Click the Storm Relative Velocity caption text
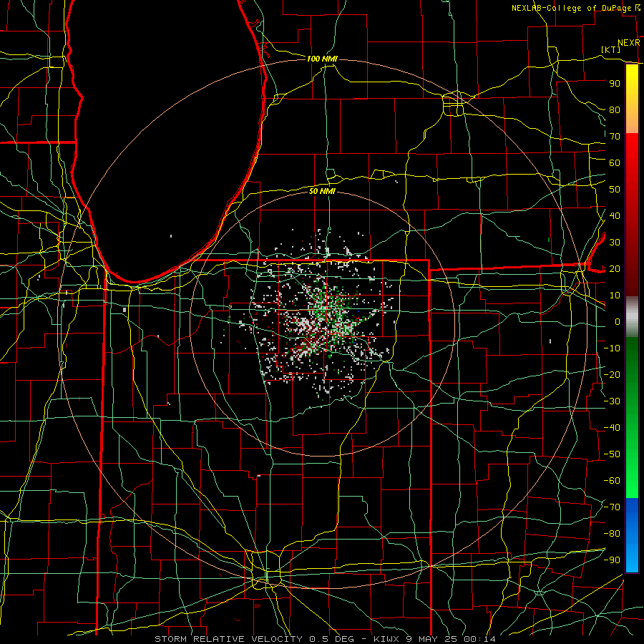The image size is (644, 644). click(325, 639)
